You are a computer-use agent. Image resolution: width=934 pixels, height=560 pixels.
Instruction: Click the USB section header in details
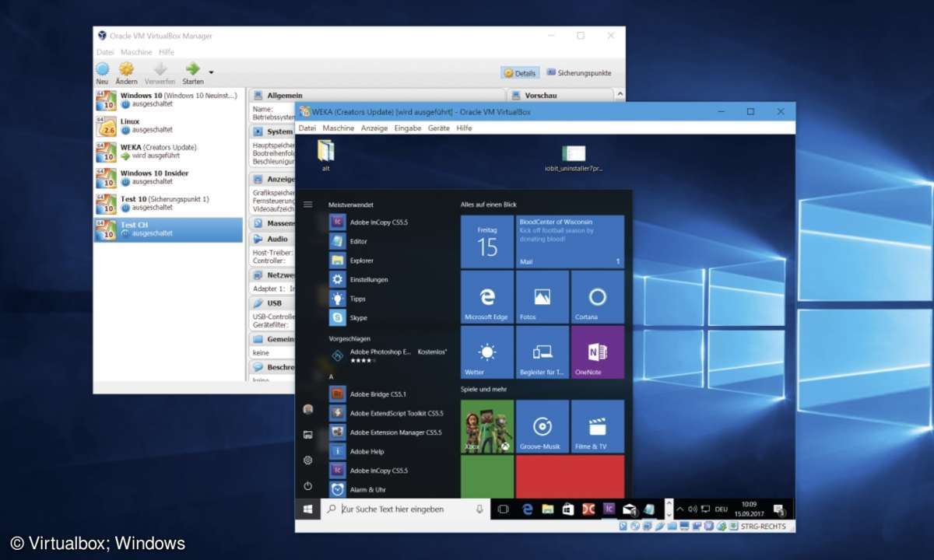(x=272, y=303)
